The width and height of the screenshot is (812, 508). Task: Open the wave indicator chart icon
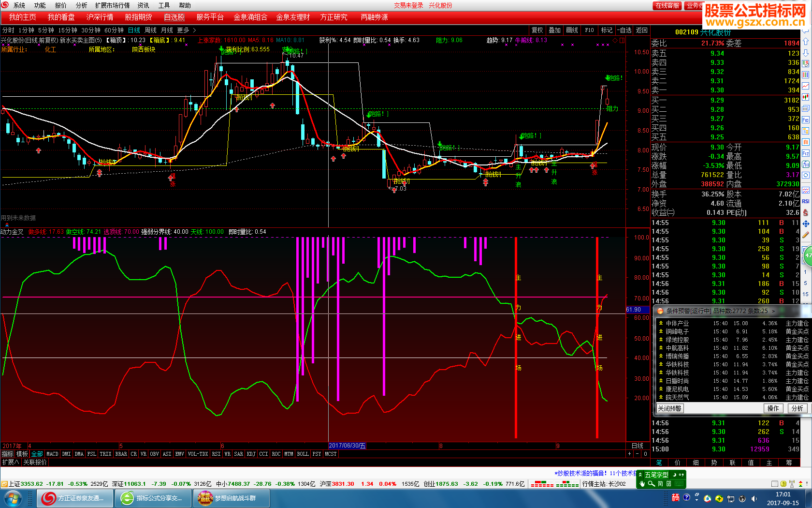point(806,190)
